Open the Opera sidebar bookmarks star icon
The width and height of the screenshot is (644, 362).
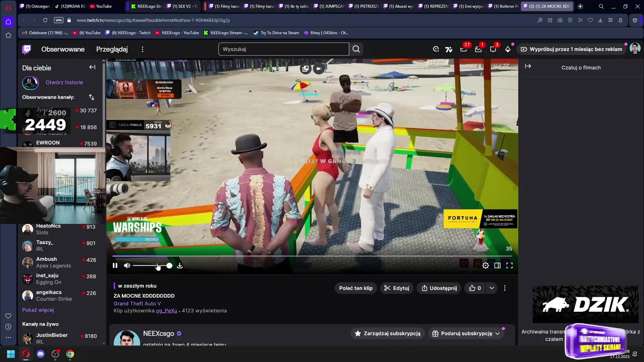(8, 35)
